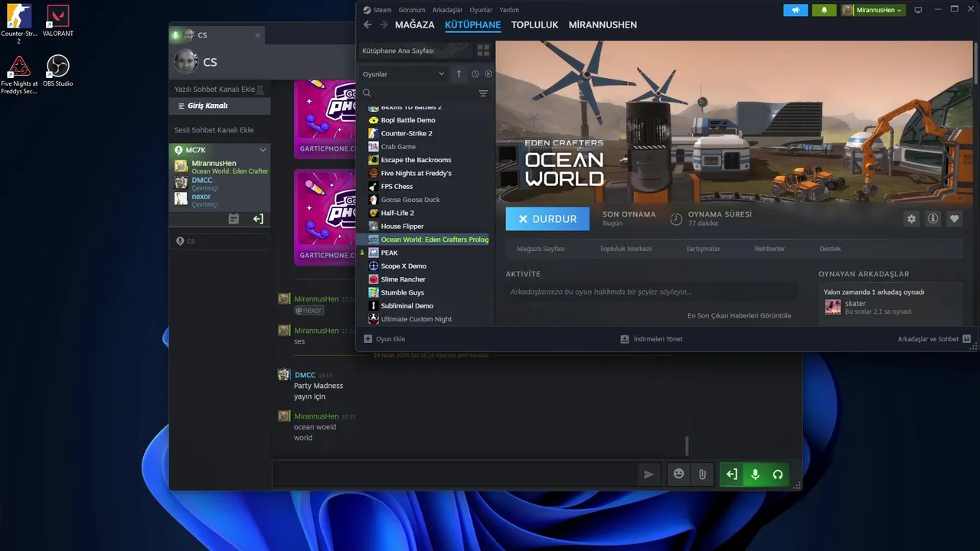This screenshot has width=980, height=551.
Task: Go back with Steam's left arrow
Action: [x=367, y=24]
